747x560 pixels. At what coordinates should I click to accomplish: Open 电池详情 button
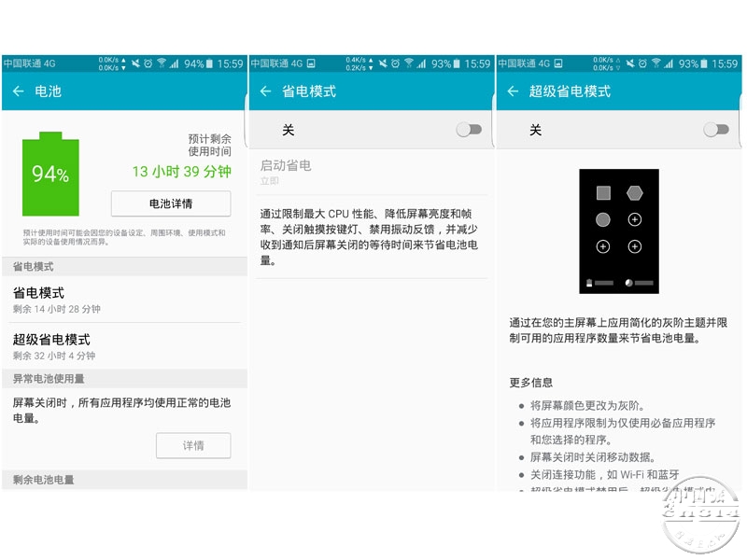click(x=171, y=203)
